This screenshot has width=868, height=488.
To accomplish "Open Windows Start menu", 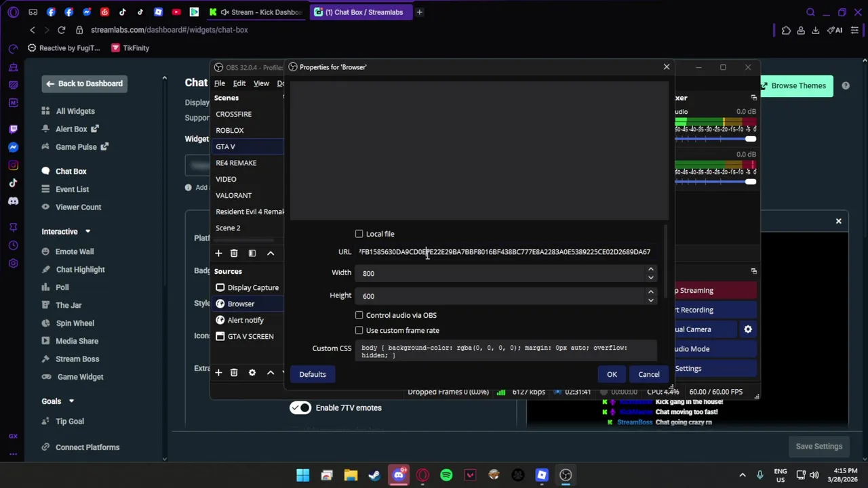I will coord(302,475).
